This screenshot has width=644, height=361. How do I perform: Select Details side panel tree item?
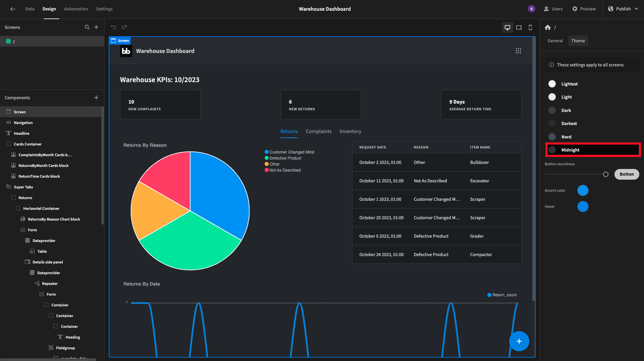point(48,262)
